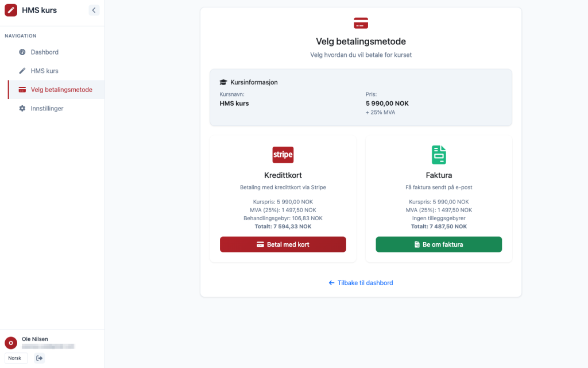This screenshot has height=368, width=588.
Task: Open the Norsk language selector
Action: tap(15, 358)
